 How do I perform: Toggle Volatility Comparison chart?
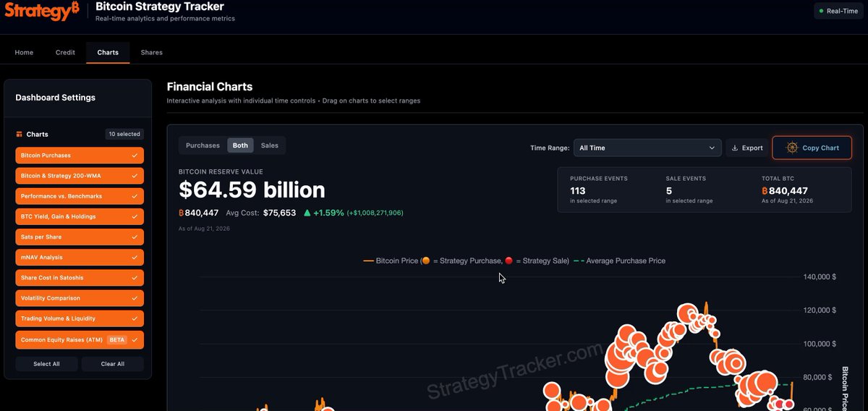[x=80, y=298]
